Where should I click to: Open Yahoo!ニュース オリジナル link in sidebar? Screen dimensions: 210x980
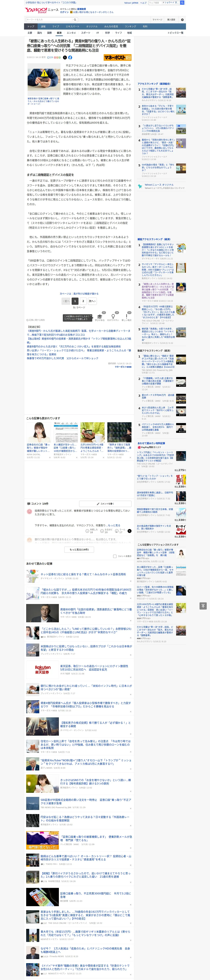click(159, 185)
